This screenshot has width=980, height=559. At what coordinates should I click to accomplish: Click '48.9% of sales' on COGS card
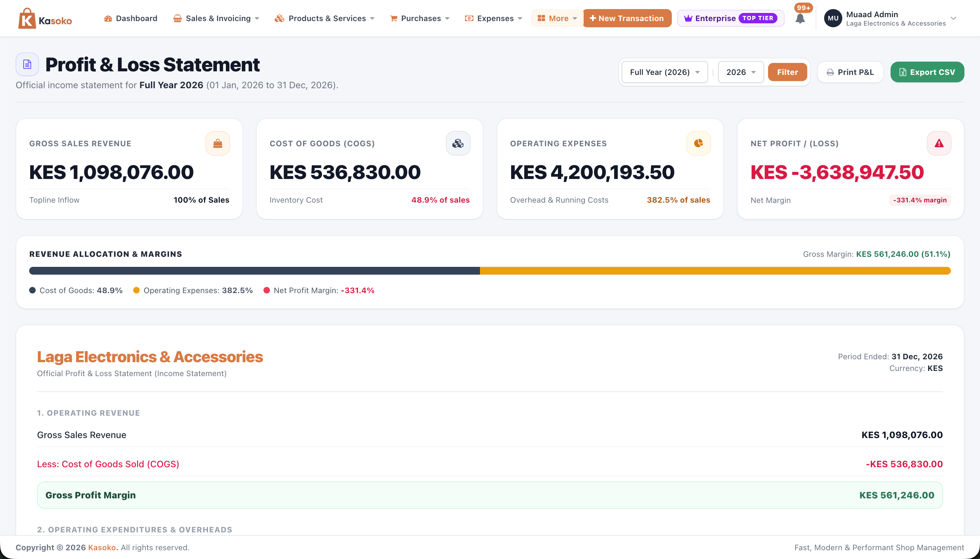[440, 200]
